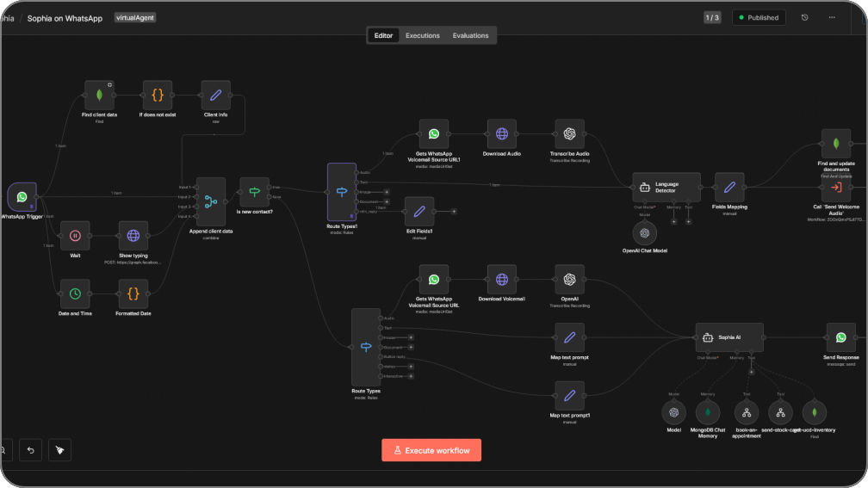Click the Wait node pause icon
Image resolution: width=868 pixels, height=488 pixels.
pos(75,235)
